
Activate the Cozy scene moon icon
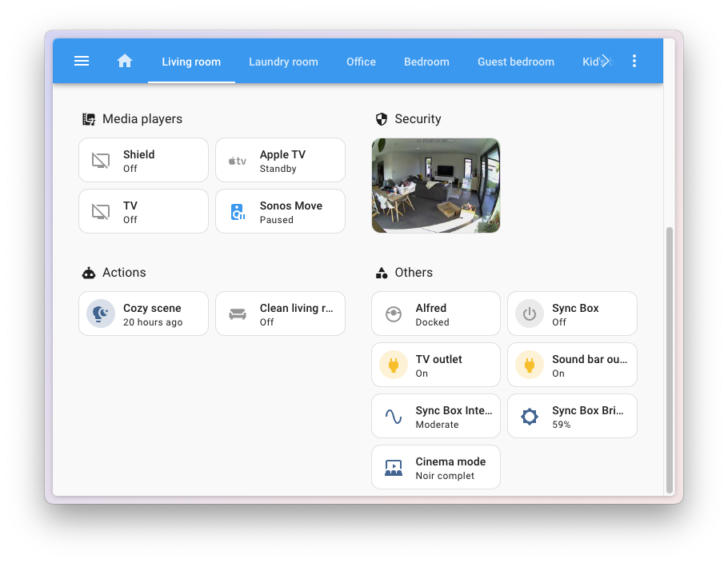[100, 313]
